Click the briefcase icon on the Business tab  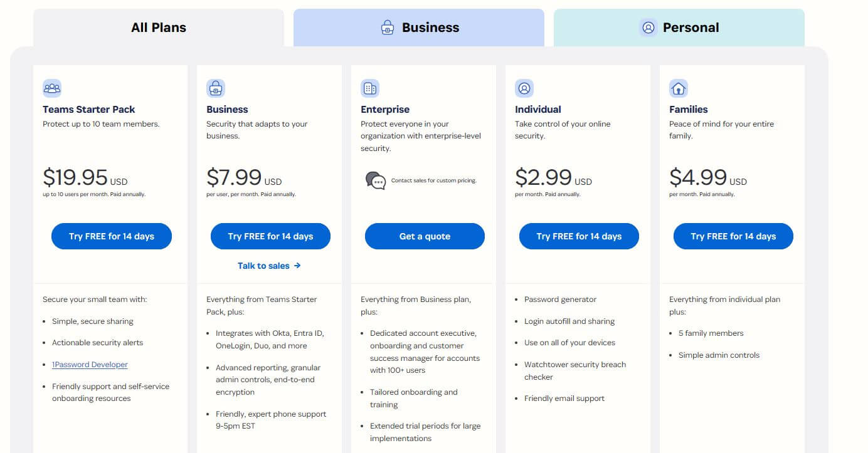pos(386,28)
